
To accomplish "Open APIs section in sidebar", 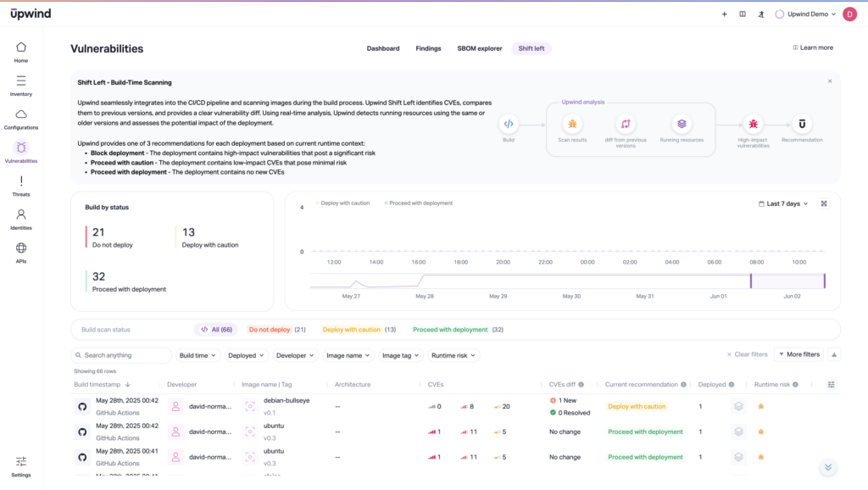I will tap(21, 253).
